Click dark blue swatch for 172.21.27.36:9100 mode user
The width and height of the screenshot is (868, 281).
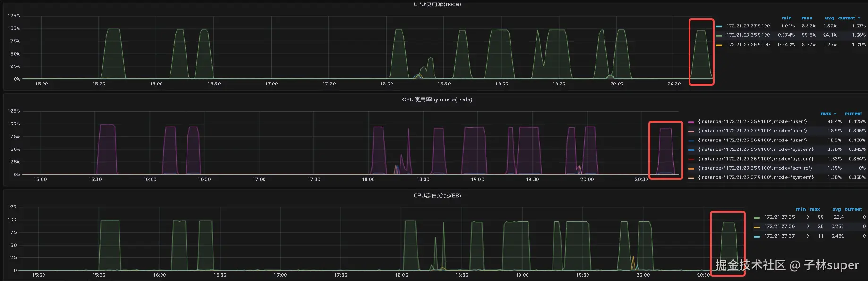[x=691, y=140]
